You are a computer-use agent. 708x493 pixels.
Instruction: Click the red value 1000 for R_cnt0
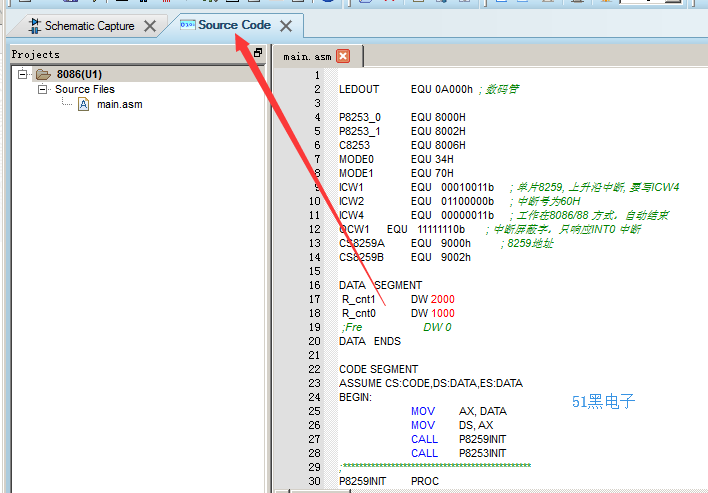point(442,313)
